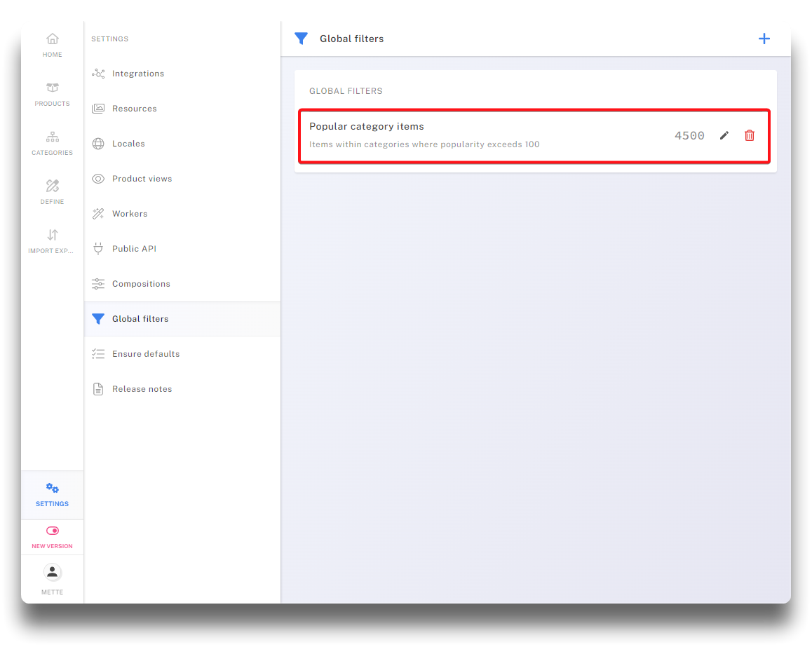Screen dimensions: 812x647
Task: Open Public API settings
Action: [x=134, y=249]
